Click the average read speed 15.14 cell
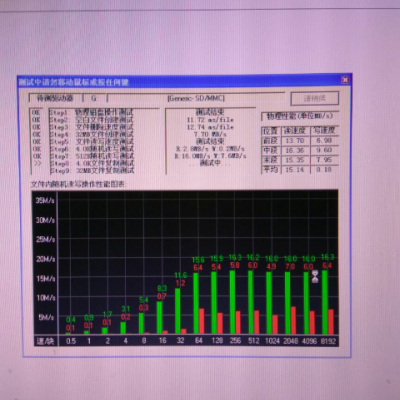Image resolution: width=400 pixels, height=400 pixels. pyautogui.click(x=295, y=170)
